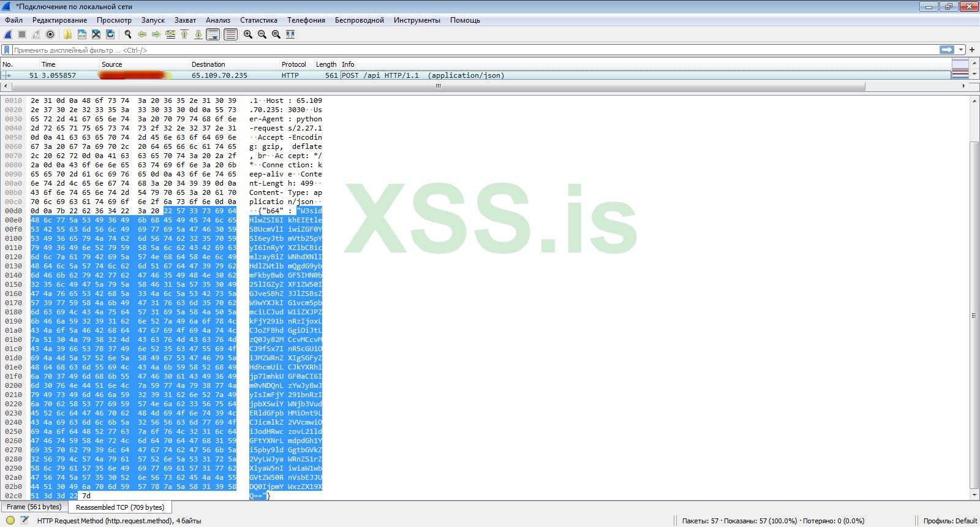Click the HTTP Request Method status text
Image resolution: width=980 pixels, height=527 pixels.
(x=119, y=521)
